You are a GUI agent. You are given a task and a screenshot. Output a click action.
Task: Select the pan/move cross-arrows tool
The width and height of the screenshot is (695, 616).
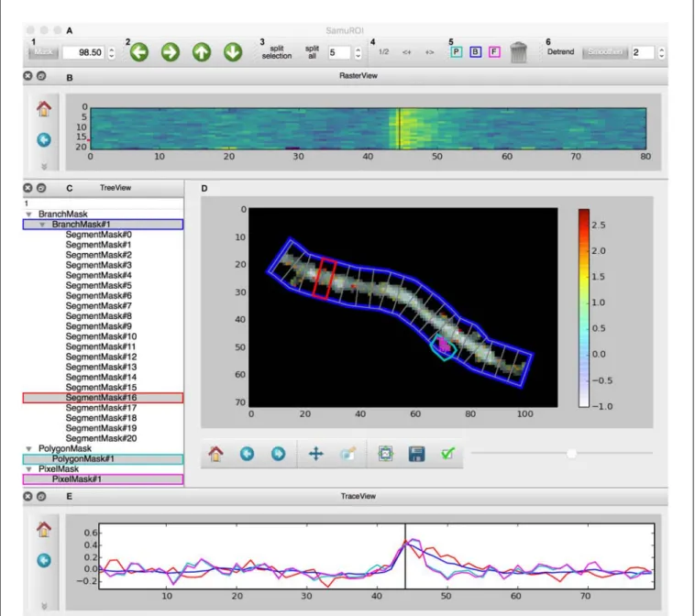(316, 454)
